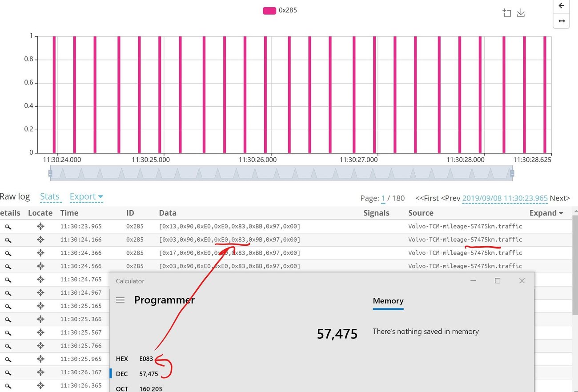578x392 pixels.
Task: Click the page number 1 selector
Action: pos(383,198)
